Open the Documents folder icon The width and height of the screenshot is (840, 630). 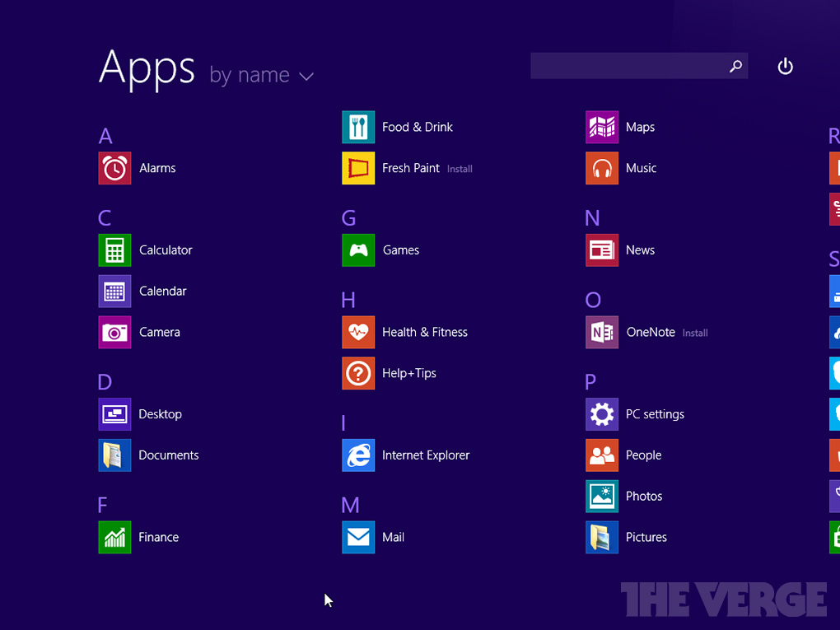(x=114, y=455)
